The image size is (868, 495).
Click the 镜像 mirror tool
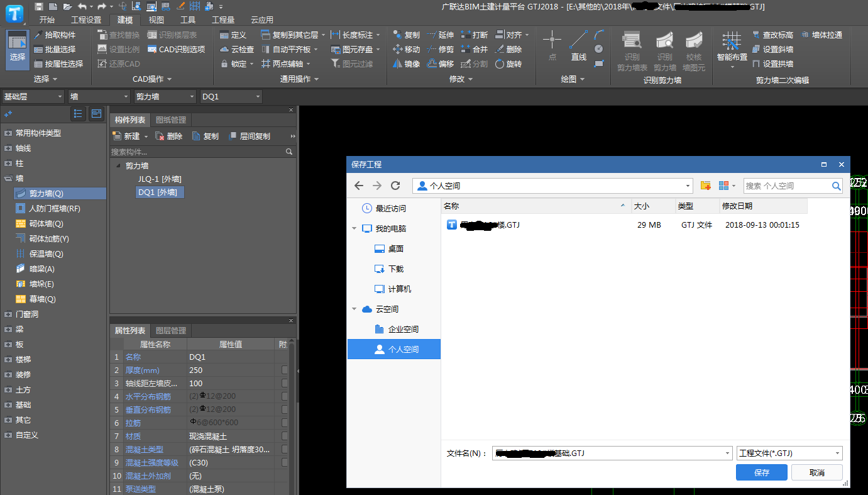(x=406, y=64)
